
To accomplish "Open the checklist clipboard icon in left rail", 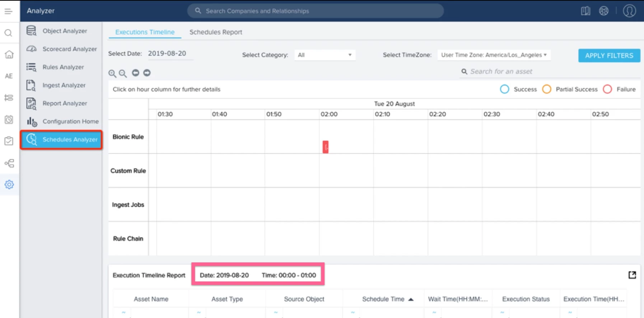I will 9,141.
